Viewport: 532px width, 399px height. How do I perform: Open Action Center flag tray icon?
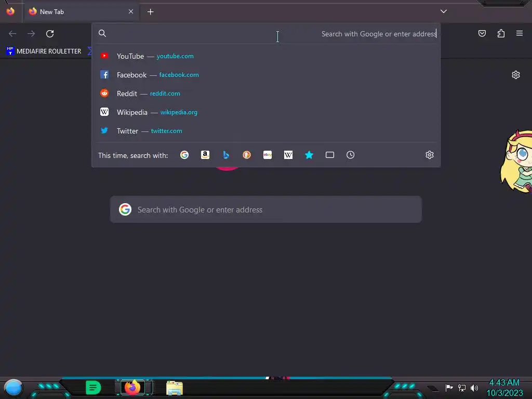[x=449, y=388]
